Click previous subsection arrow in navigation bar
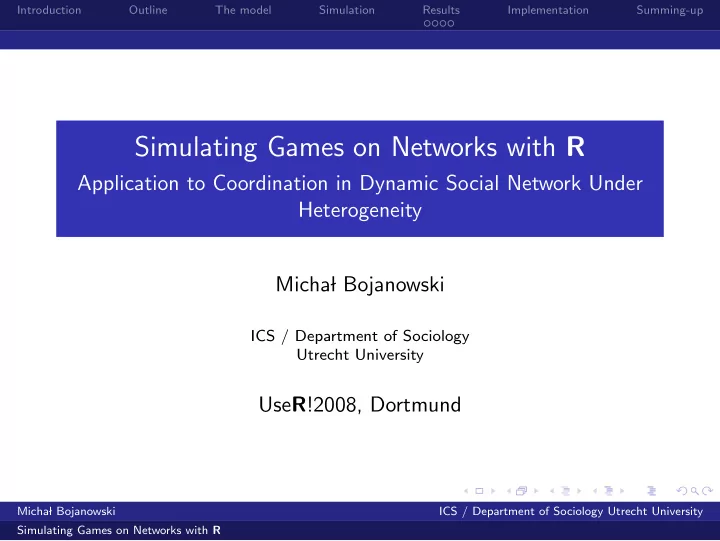 (552, 491)
